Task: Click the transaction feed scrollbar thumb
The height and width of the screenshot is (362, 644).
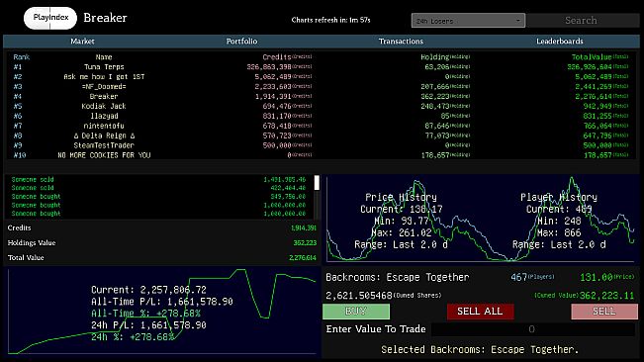Action: pyautogui.click(x=317, y=183)
